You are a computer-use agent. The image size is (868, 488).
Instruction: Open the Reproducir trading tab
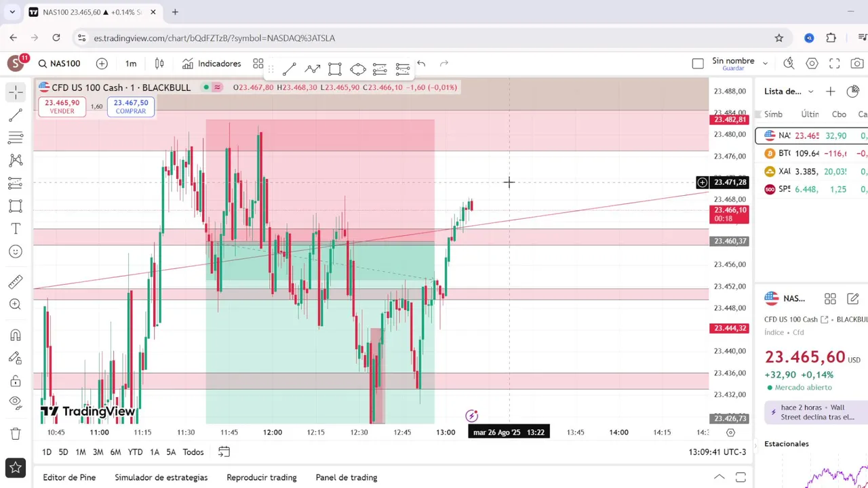coord(262,477)
